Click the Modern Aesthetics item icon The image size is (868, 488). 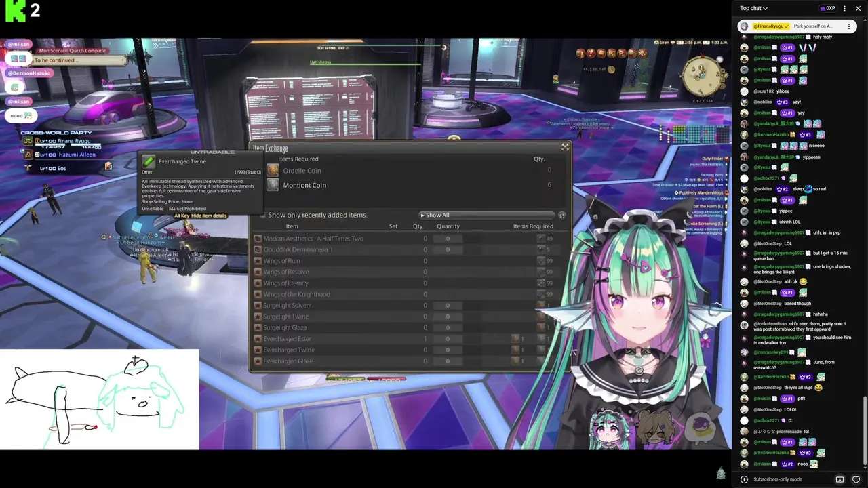(x=258, y=239)
